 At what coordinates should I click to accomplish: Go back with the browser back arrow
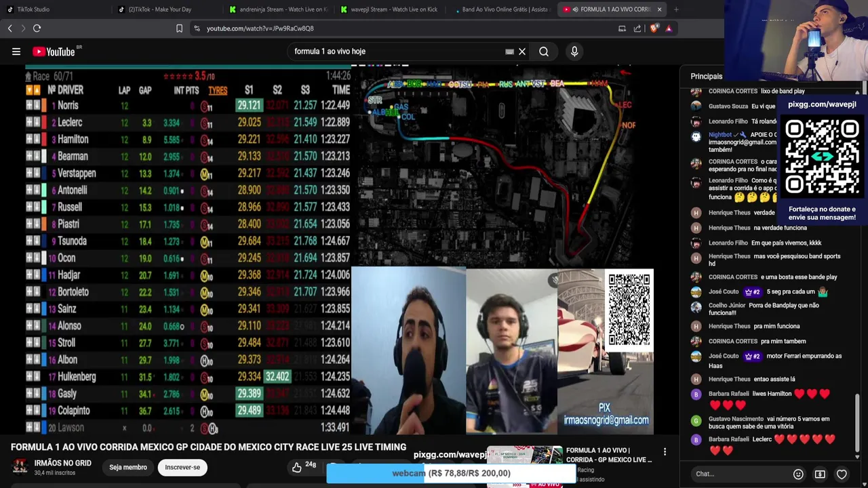coord(9,28)
